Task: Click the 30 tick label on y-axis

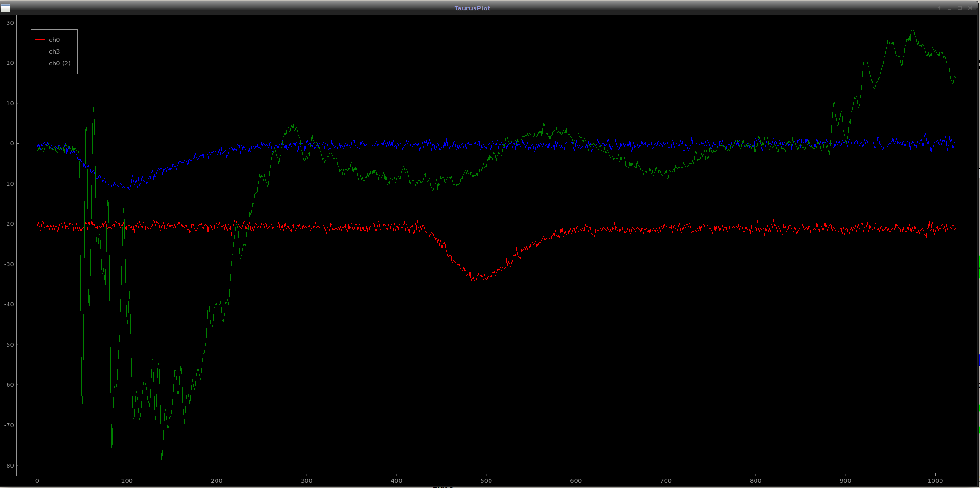Action: (x=10, y=23)
